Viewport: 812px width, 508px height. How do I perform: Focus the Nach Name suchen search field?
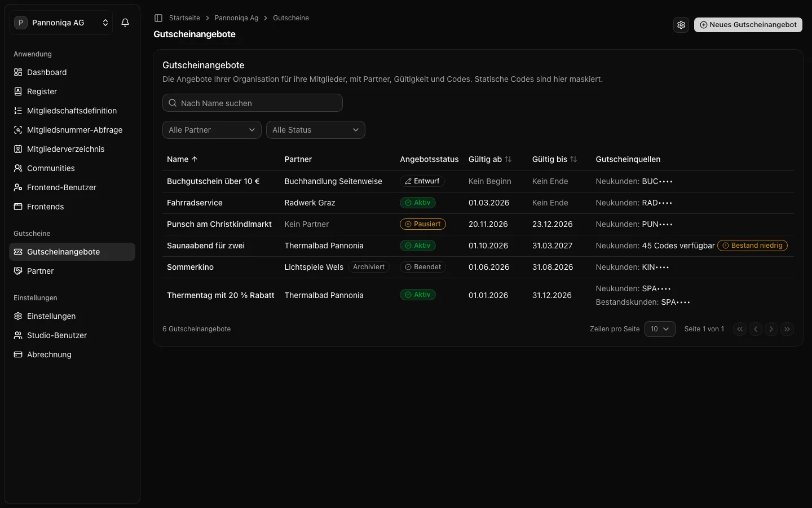(x=253, y=103)
